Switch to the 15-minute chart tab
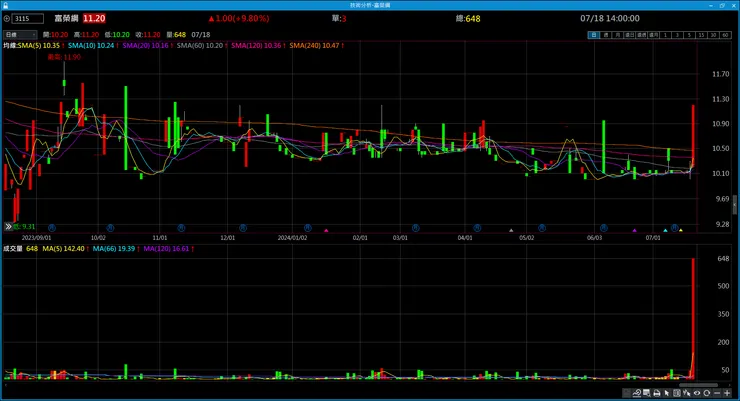Image resolution: width=740 pixels, height=401 pixels. tap(701, 35)
